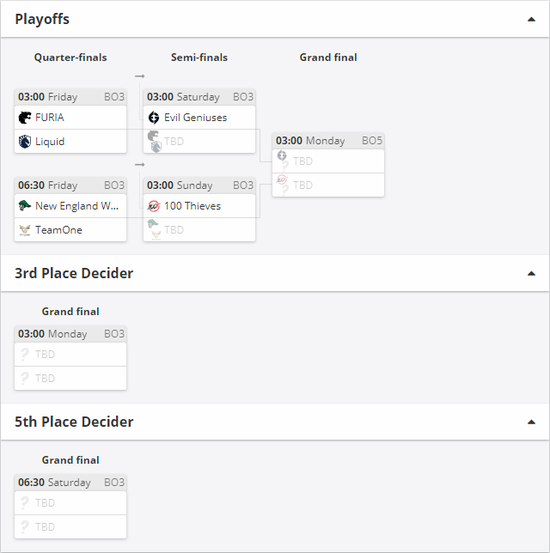
Task: Click the 100 Thieves red team logo
Action: [x=154, y=206]
